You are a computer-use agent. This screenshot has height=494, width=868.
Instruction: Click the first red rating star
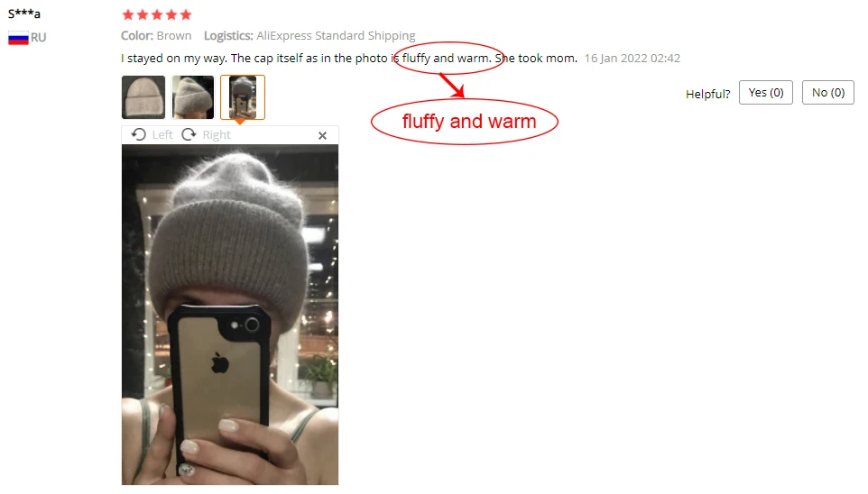pyautogui.click(x=128, y=14)
